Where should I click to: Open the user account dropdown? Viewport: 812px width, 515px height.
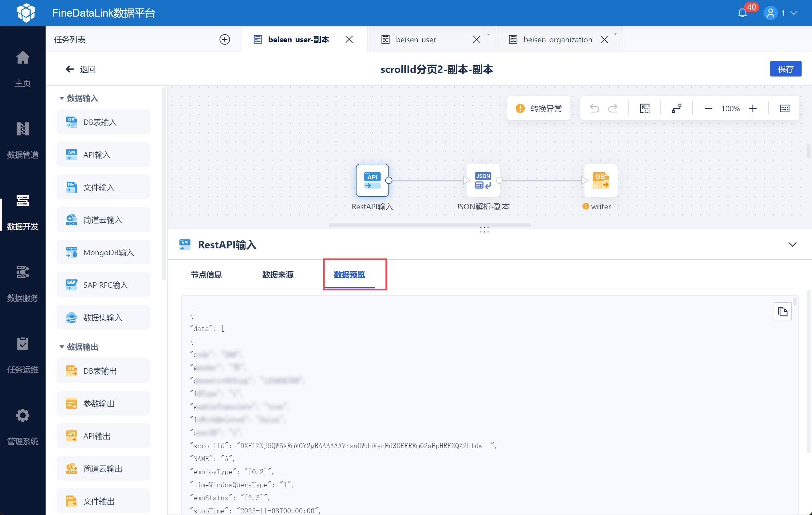point(793,13)
